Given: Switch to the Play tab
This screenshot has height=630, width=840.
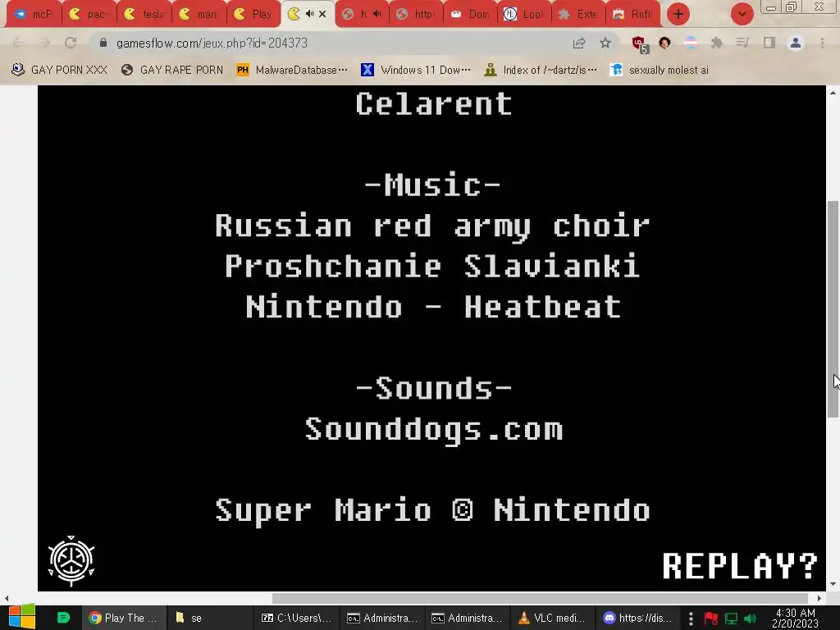Looking at the screenshot, I should click(253, 15).
